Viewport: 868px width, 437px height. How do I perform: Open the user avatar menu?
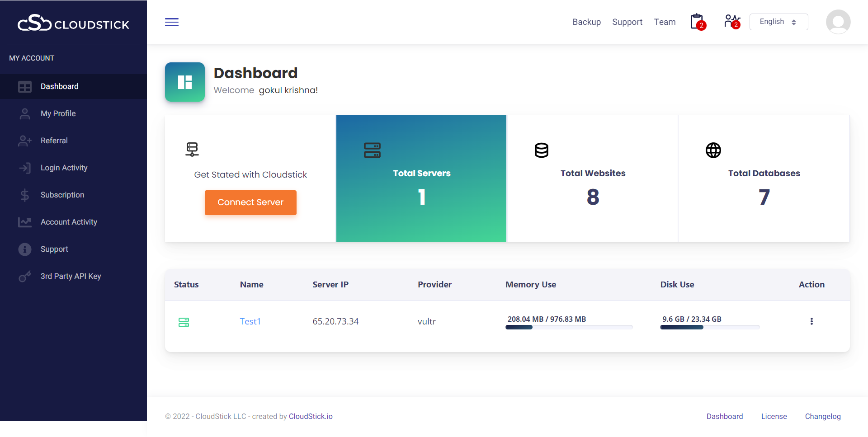(838, 22)
